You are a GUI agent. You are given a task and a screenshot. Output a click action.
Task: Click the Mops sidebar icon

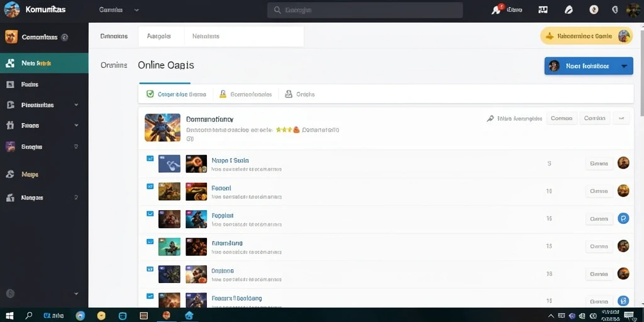[x=10, y=174]
